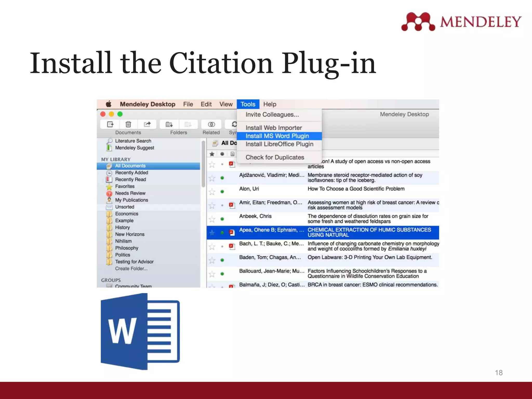The image size is (532, 399).
Task: Click the Microsoft Word logo
Action: tap(140, 331)
